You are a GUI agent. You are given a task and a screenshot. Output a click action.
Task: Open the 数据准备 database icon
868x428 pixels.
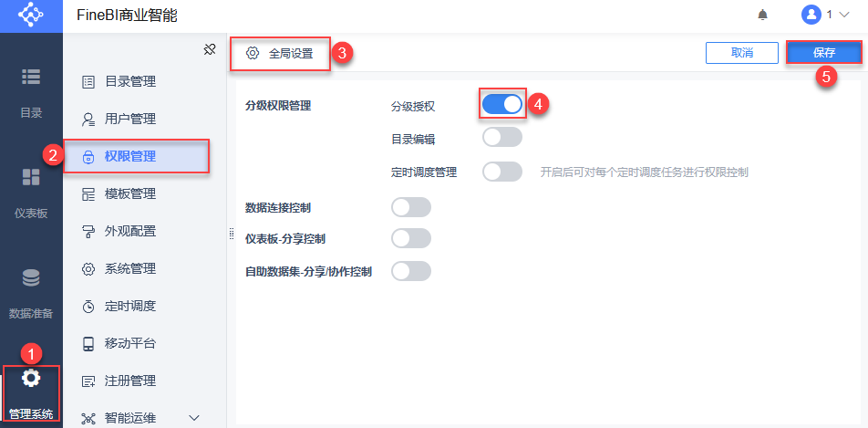31,277
